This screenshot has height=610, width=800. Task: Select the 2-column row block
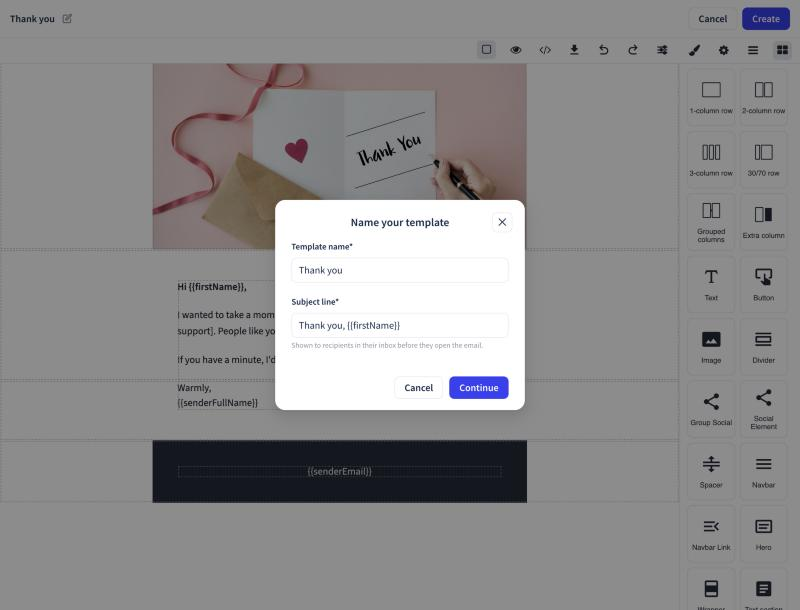click(763, 97)
